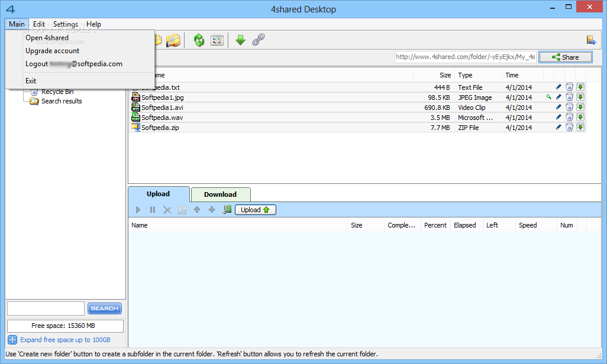Click the shared folder icon in toolbar
This screenshot has width=607, height=364.
pos(173,40)
